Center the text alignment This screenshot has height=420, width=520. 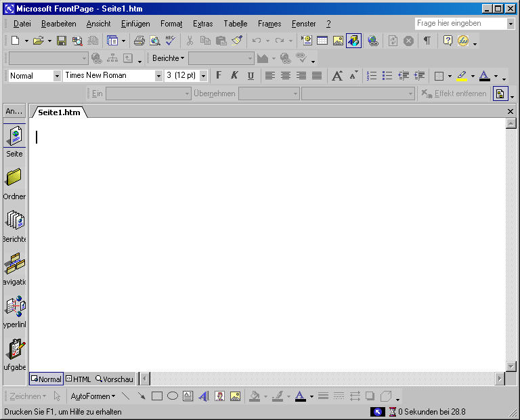click(x=285, y=76)
